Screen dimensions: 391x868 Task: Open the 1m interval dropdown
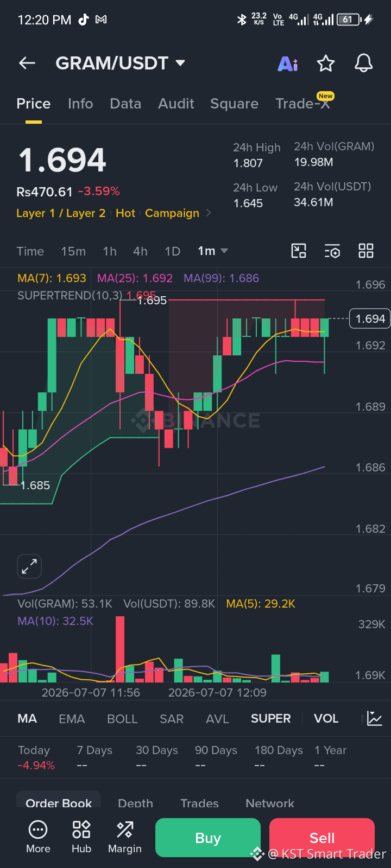pos(213,251)
